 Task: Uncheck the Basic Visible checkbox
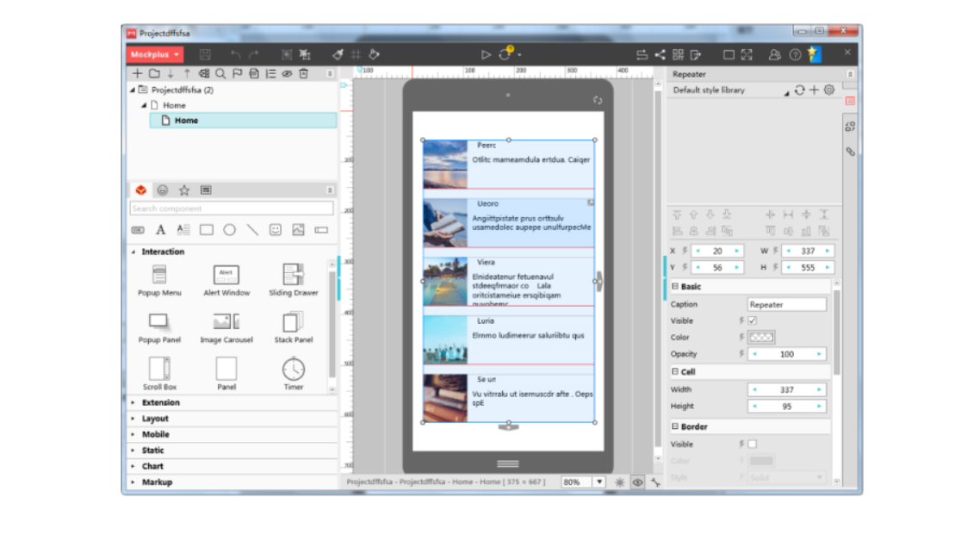[753, 320]
